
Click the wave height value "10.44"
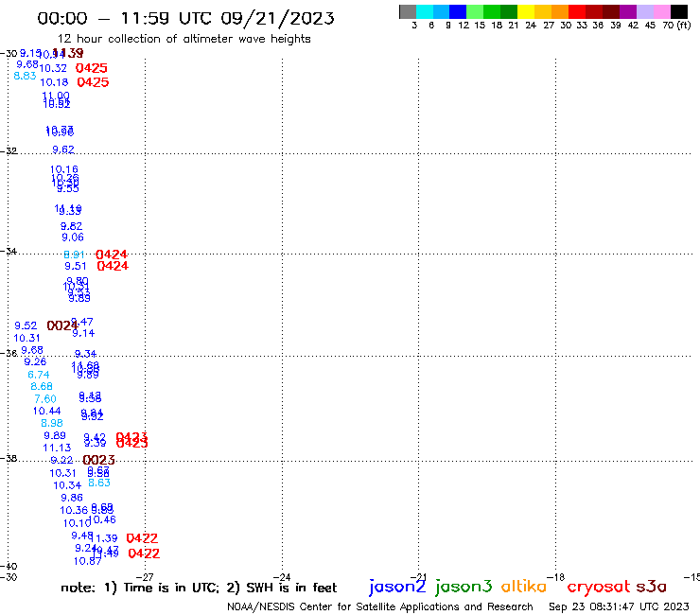[47, 411]
